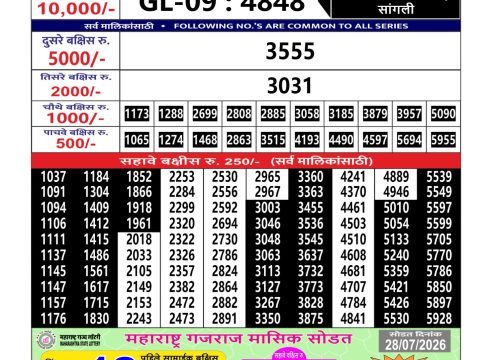Viewport: 480px width, 360px height.
Task: Select fourth prize number 2885
Action: 273,114
